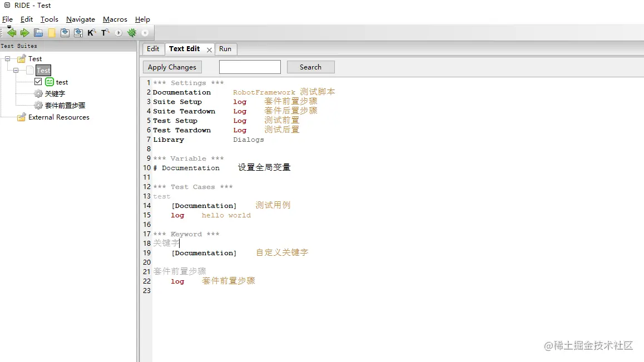644x362 pixels.
Task: Click '关键字' keyword name on line 18
Action: [x=166, y=243]
